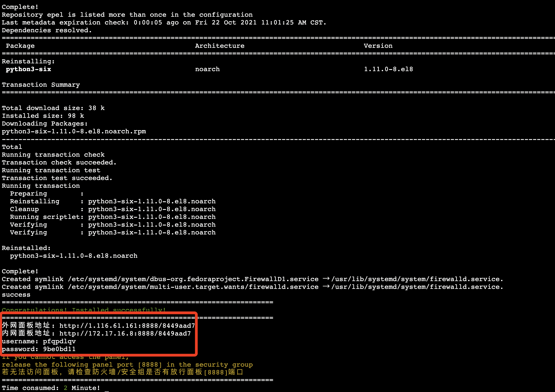The width and height of the screenshot is (555, 392).
Task: Click the username value pfqpdlqv
Action: 59,341
